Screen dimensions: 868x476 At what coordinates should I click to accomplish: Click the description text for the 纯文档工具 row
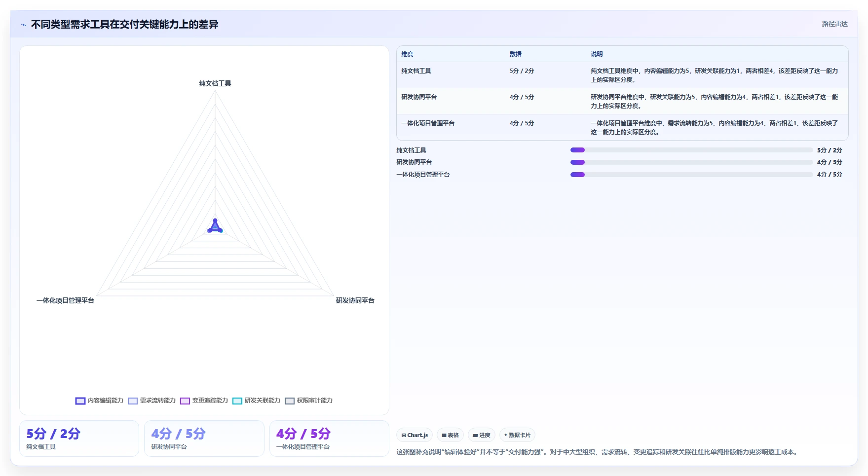pyautogui.click(x=714, y=75)
